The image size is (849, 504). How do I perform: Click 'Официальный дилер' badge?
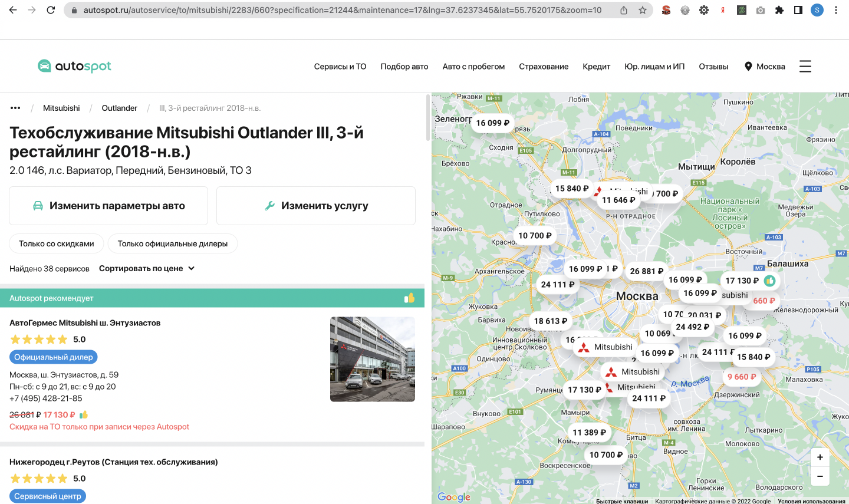(x=54, y=357)
